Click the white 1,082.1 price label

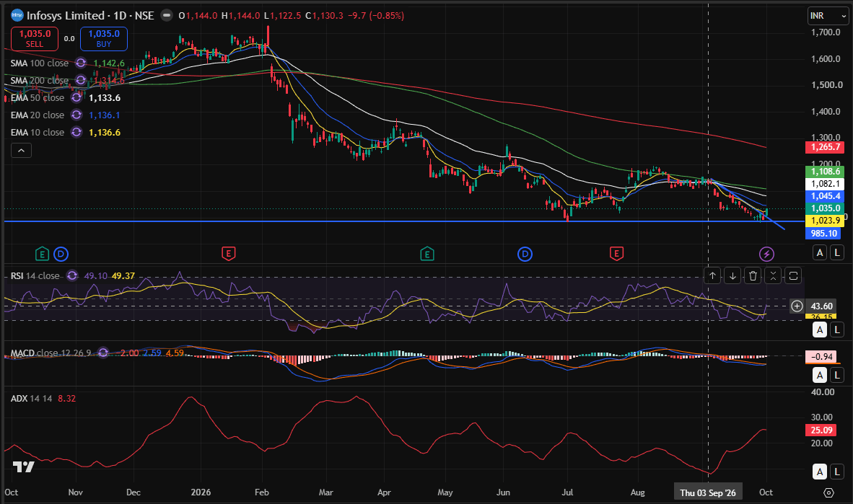(x=825, y=184)
